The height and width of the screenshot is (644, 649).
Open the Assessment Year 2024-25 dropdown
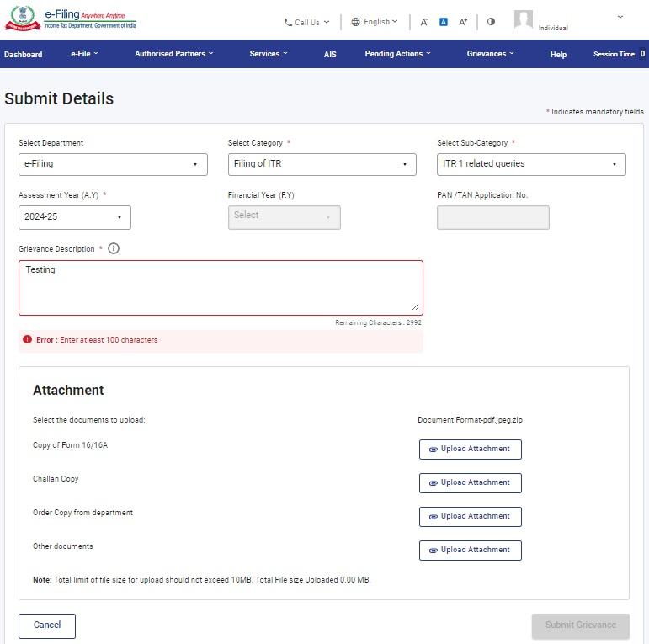[74, 217]
